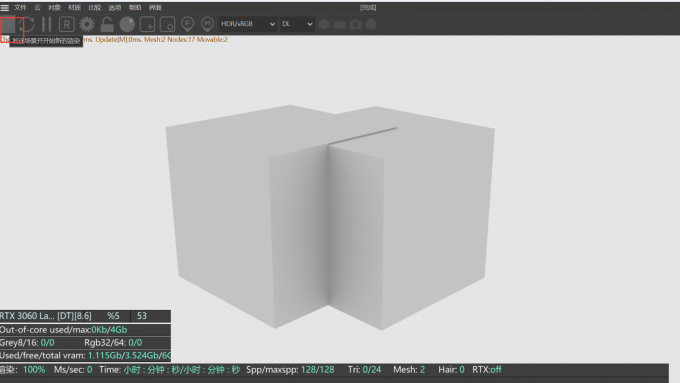Click the rendered cube in viewport

tap(330, 217)
